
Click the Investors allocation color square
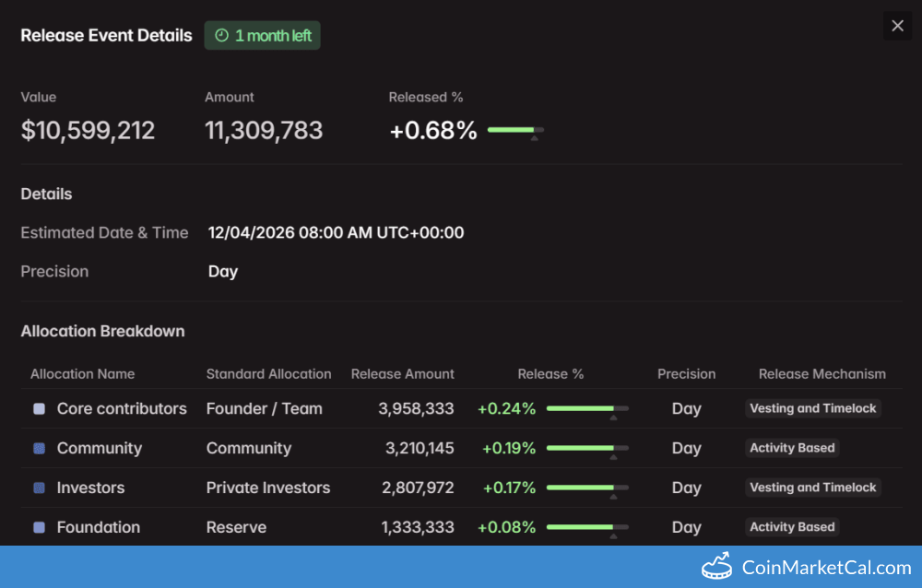(39, 488)
